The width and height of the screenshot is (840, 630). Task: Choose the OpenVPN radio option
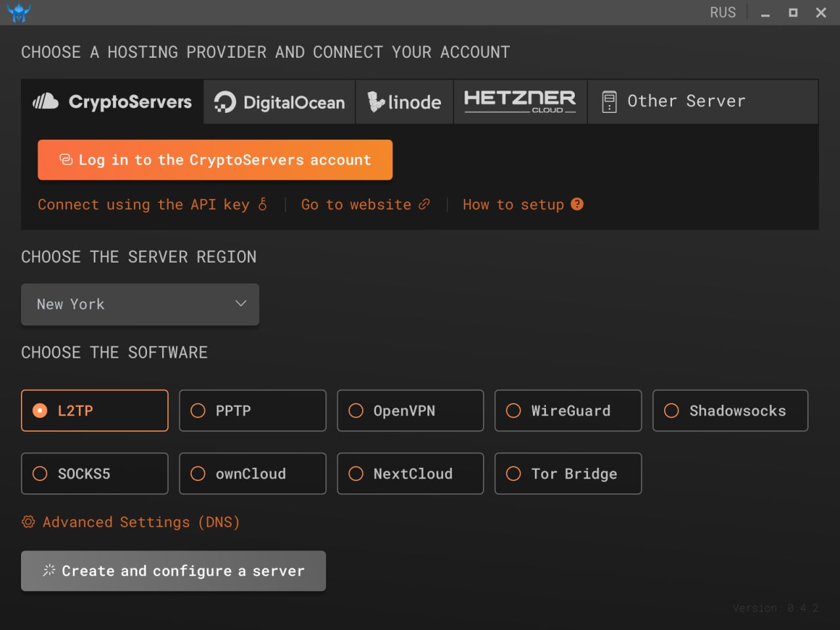click(x=410, y=411)
